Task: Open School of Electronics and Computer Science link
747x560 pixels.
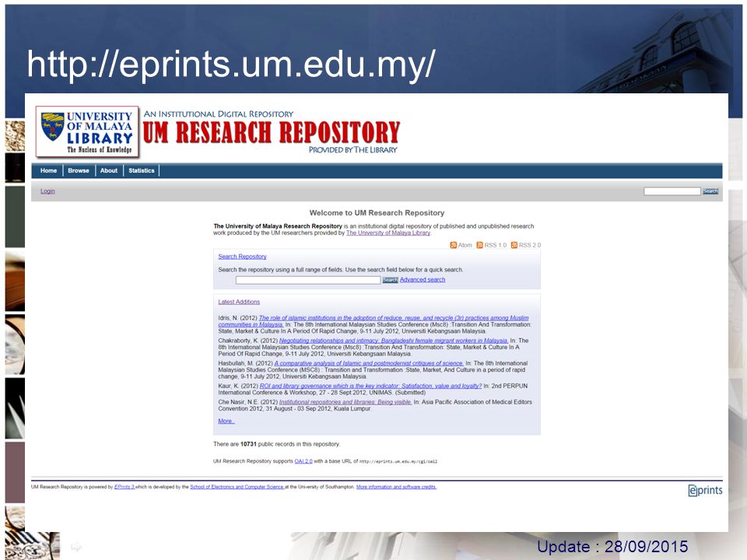Action: [x=237, y=487]
